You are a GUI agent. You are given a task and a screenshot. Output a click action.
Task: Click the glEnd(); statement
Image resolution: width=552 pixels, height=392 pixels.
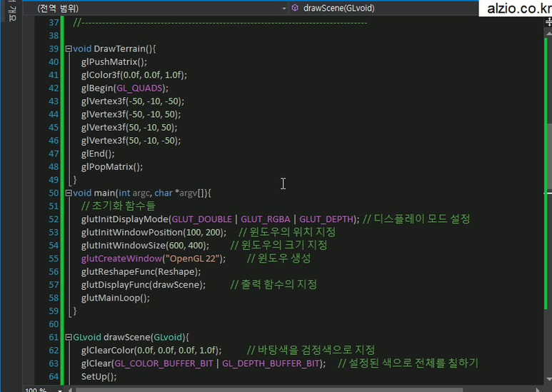(98, 154)
